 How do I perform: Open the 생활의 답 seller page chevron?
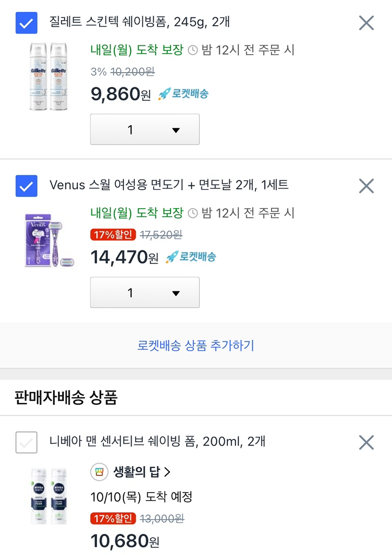click(x=167, y=472)
